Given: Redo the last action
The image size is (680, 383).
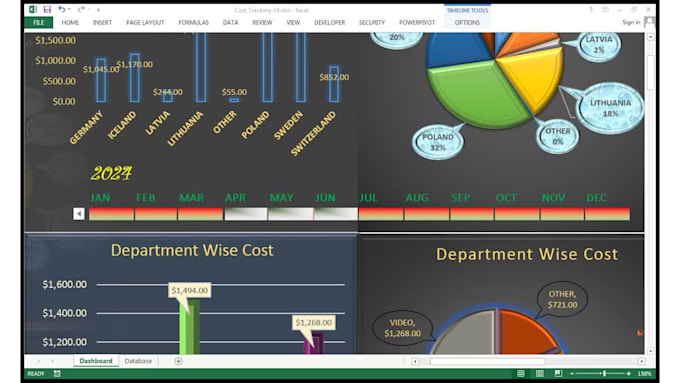Looking at the screenshot, I should coord(81,9).
